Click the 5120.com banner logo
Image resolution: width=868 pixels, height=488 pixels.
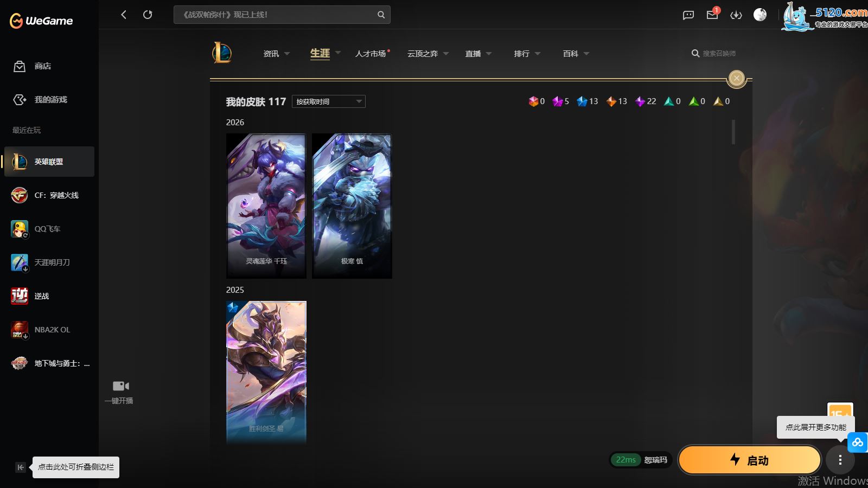pos(825,16)
